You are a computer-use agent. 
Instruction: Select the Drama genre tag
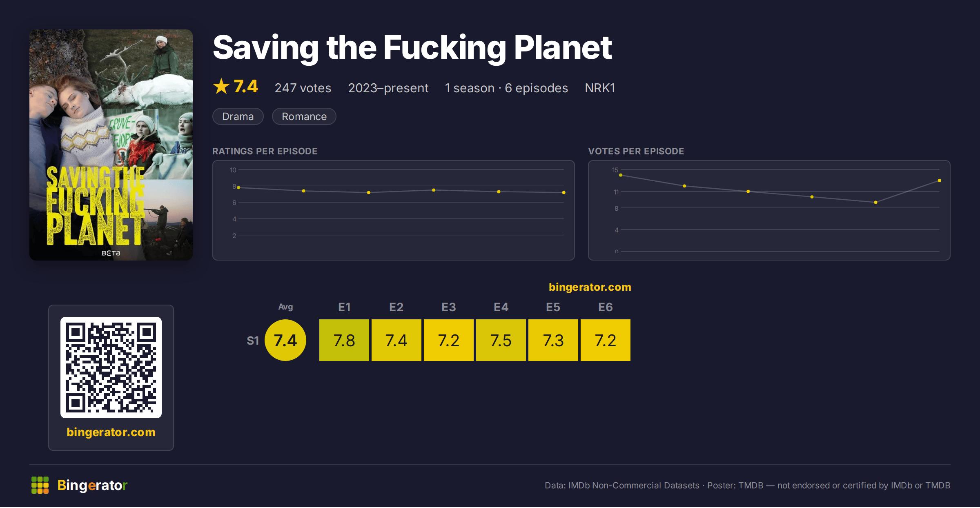(x=238, y=116)
